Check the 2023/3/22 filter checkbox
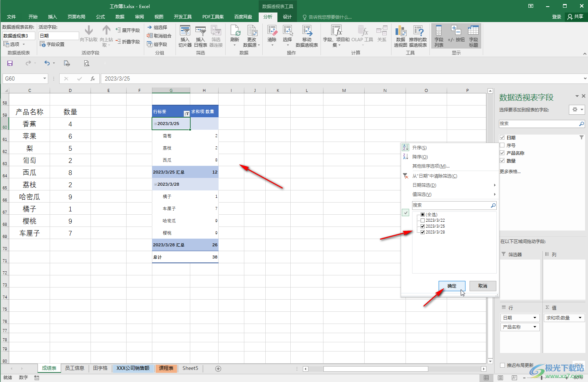The width and height of the screenshot is (588, 382). [x=423, y=220]
